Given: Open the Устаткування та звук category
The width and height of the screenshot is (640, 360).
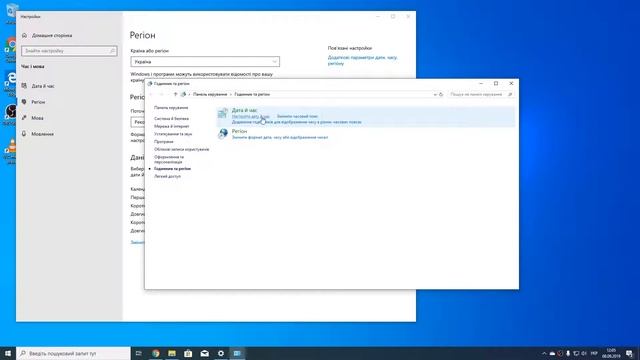Looking at the screenshot, I should (x=173, y=134).
